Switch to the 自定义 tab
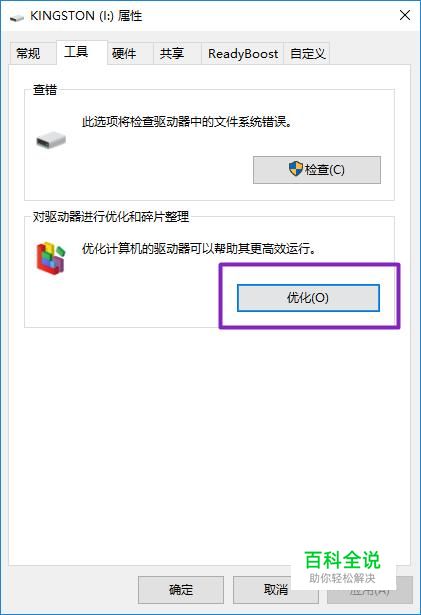The image size is (421, 615). (x=308, y=53)
